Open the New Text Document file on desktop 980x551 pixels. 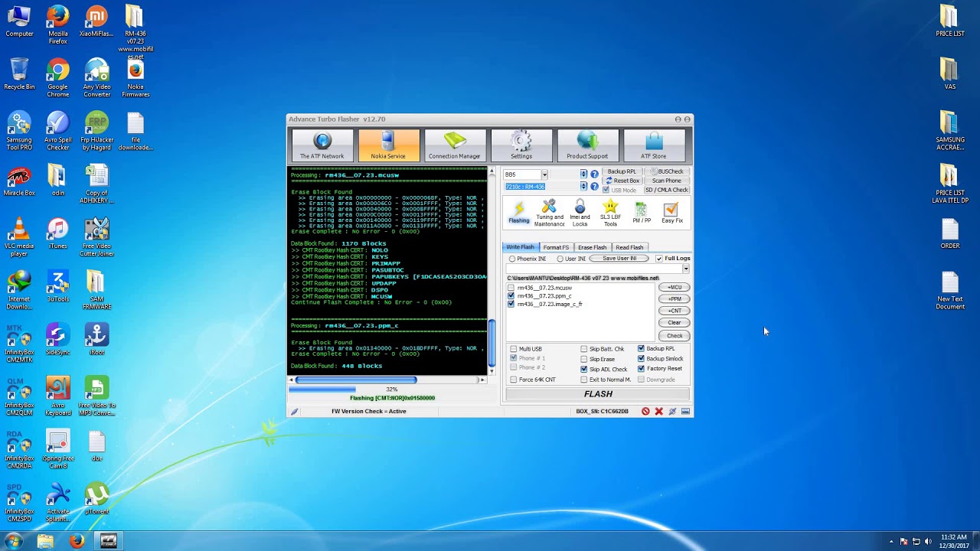949,292
